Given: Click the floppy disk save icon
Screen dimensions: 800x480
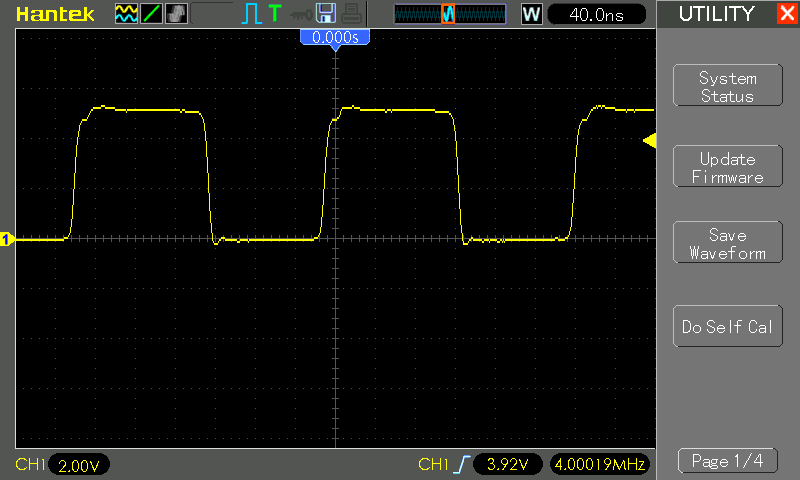Looking at the screenshot, I should click(x=326, y=13).
